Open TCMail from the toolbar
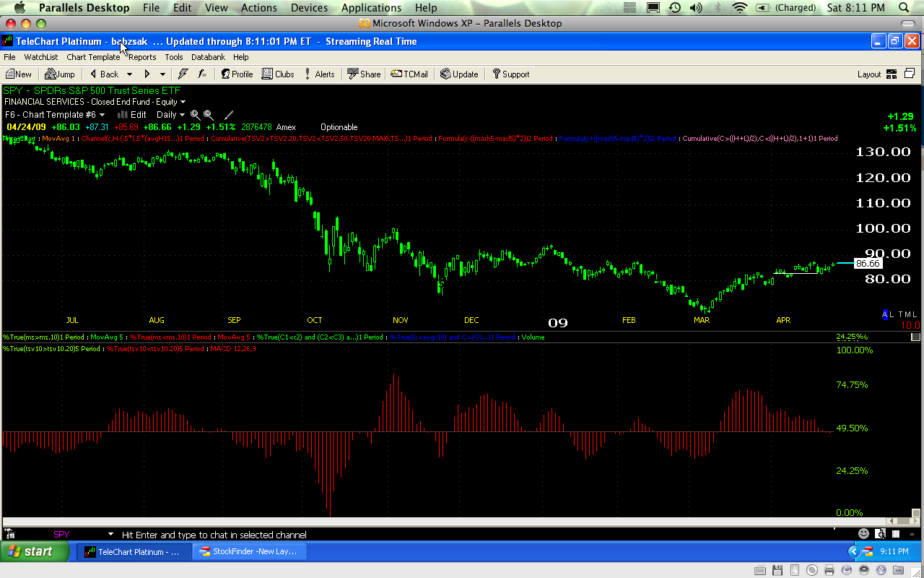 click(x=409, y=74)
